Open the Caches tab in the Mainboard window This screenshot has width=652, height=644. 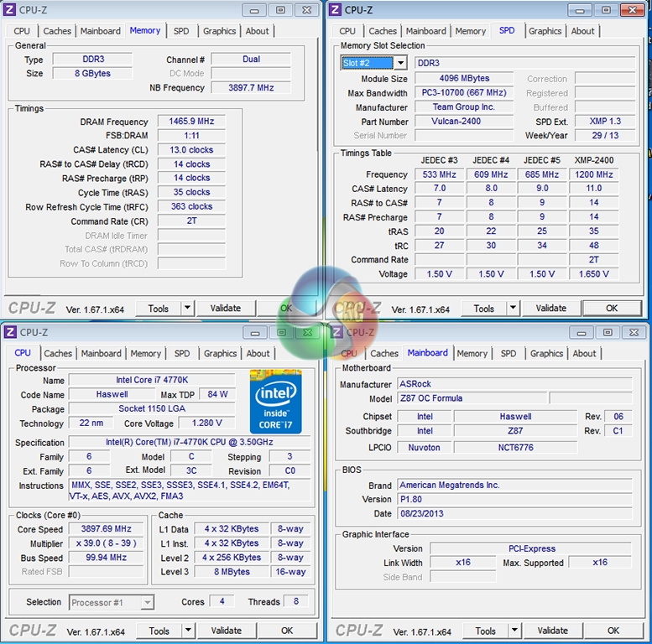pos(384,353)
